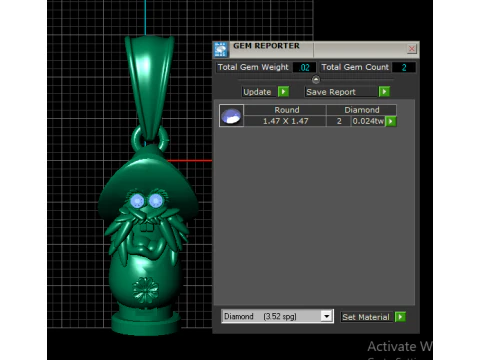Collapse the panel with the round arrow handle

[316, 80]
